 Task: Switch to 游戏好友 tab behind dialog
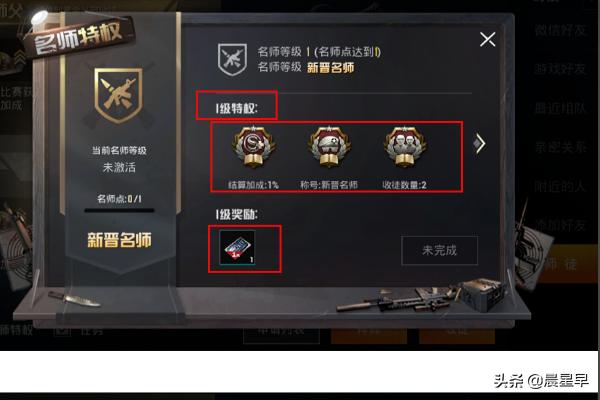click(561, 69)
